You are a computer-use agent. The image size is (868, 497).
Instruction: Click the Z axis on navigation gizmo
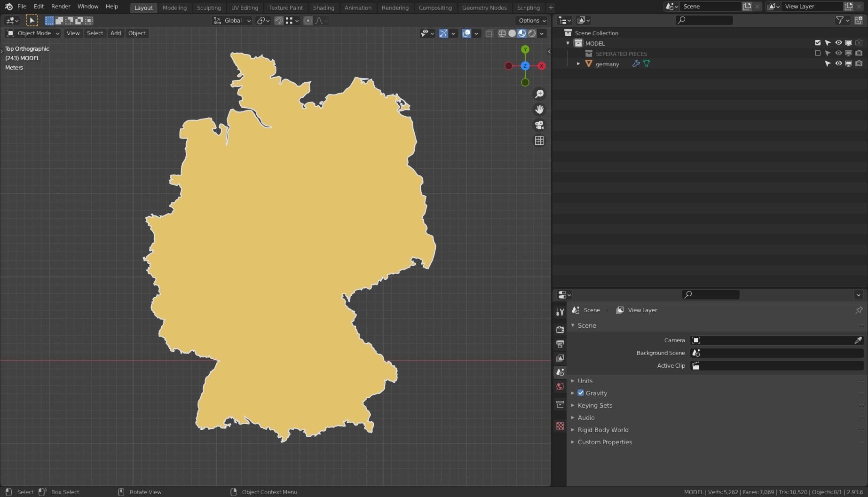(525, 66)
